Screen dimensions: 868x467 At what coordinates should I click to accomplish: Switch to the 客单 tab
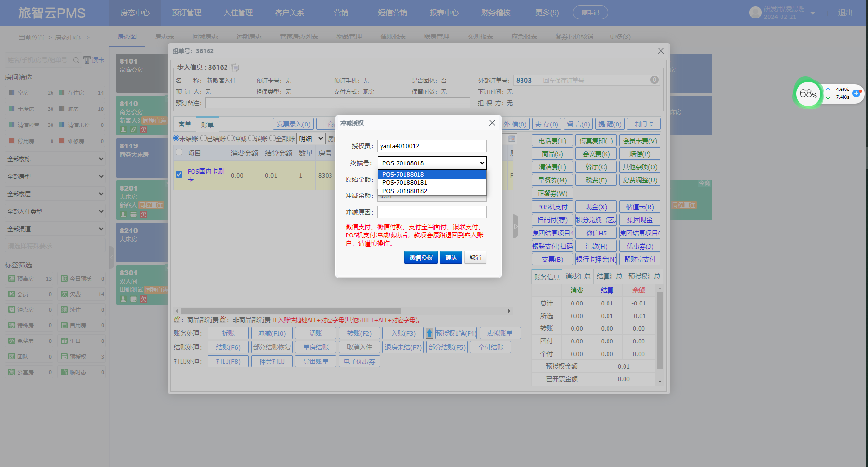point(185,124)
